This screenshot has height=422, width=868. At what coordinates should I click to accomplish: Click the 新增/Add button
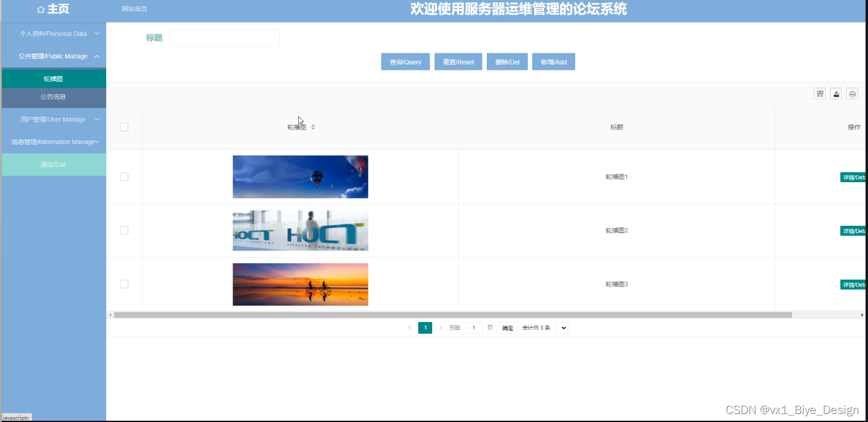click(x=554, y=62)
